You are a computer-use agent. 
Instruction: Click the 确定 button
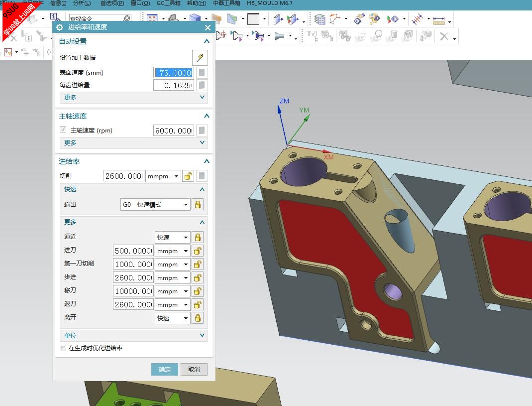pyautogui.click(x=165, y=369)
